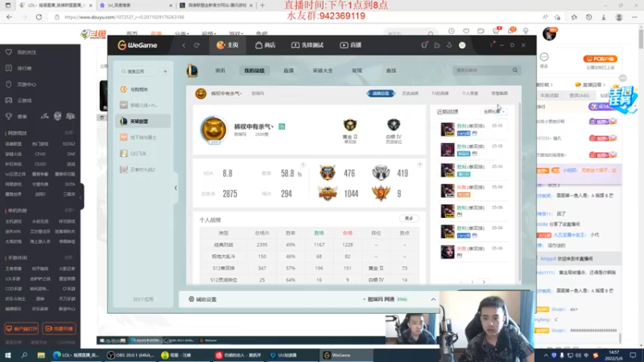Image resolution: width=644 pixels, height=362 pixels.
Task: Click the server status 网通 entry in bottom bar
Action: click(x=386, y=299)
